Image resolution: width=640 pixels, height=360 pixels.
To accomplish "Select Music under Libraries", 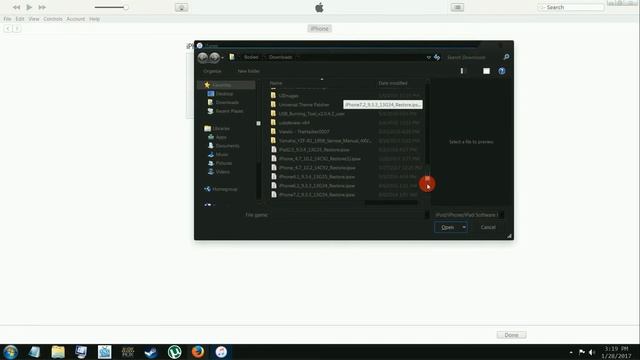I will pyautogui.click(x=222, y=154).
